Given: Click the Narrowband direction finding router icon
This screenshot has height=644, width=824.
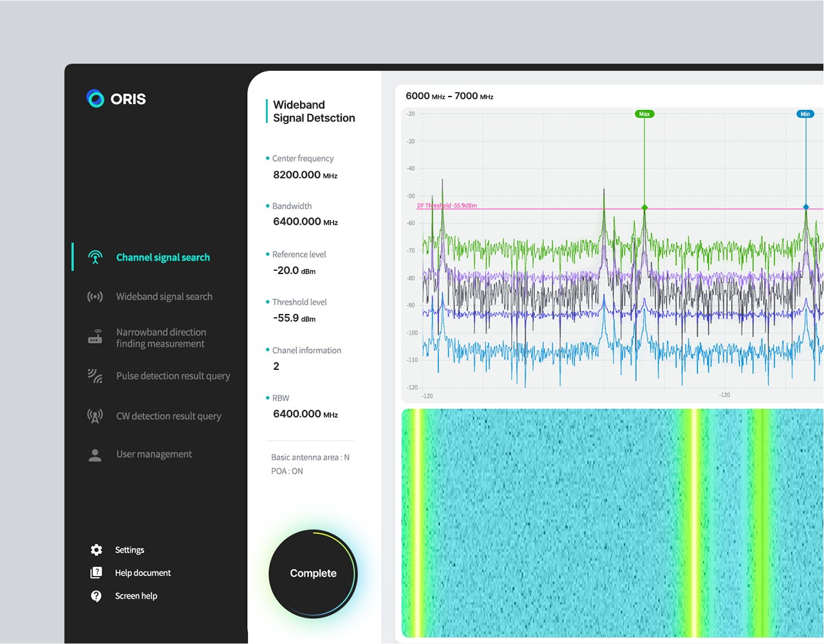Looking at the screenshot, I should 95,337.
